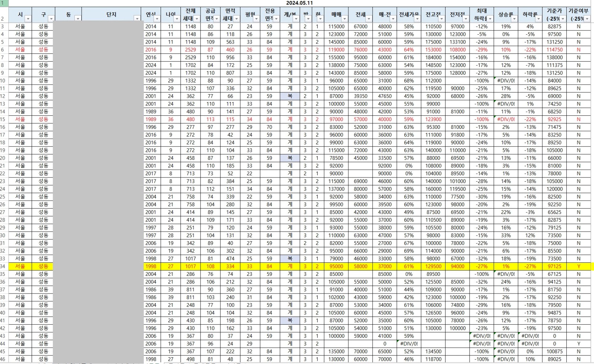
Task: Expand the 전고점 column filter dropdown
Action: coord(442,18)
